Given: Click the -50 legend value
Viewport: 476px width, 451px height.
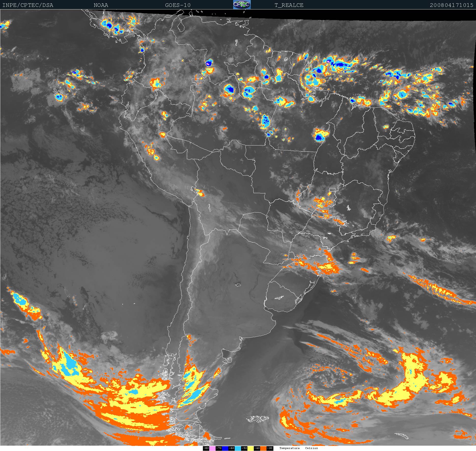Looking at the screenshot, I should pos(244,448).
